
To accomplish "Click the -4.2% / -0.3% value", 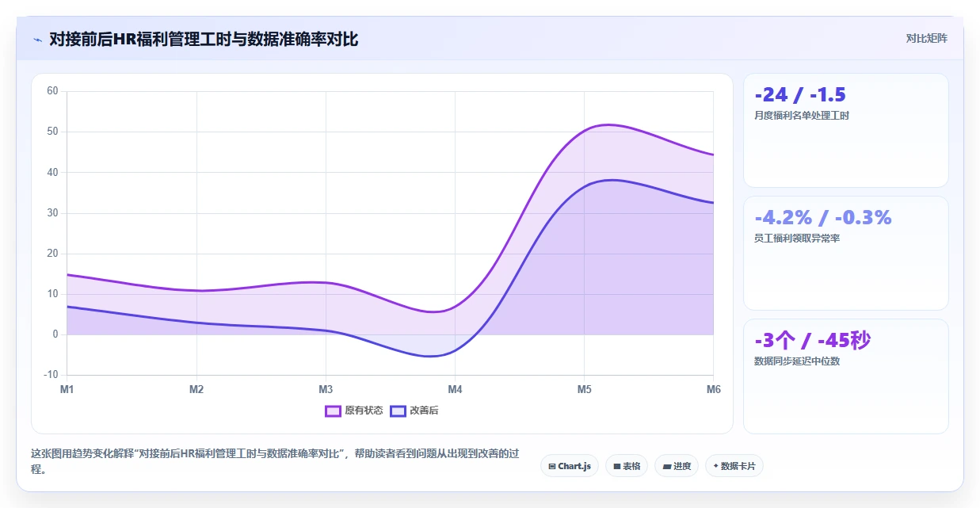I will pyautogui.click(x=823, y=217).
